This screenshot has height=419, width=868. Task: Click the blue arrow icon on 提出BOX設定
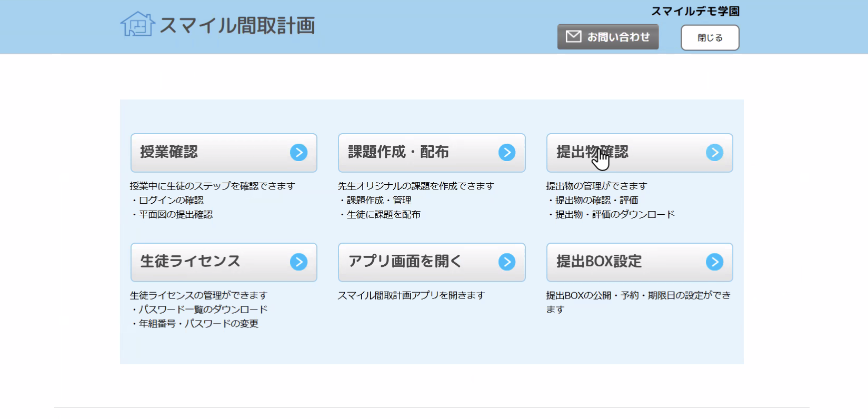[x=714, y=262]
